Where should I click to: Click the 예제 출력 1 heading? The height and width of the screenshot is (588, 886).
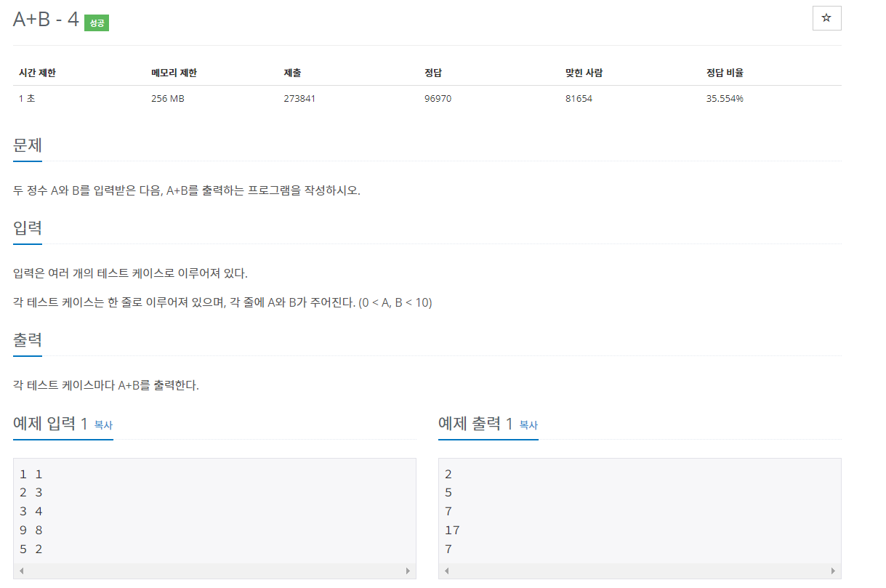[475, 424]
